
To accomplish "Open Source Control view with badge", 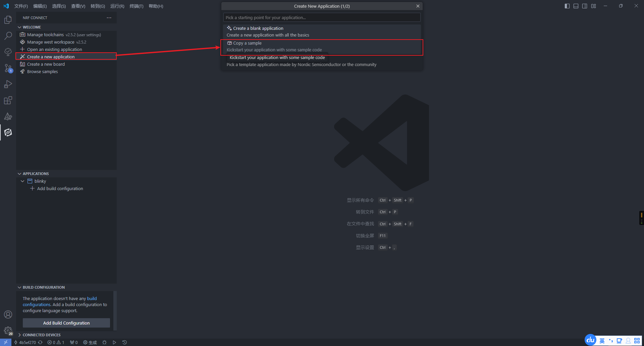I will coord(8,68).
